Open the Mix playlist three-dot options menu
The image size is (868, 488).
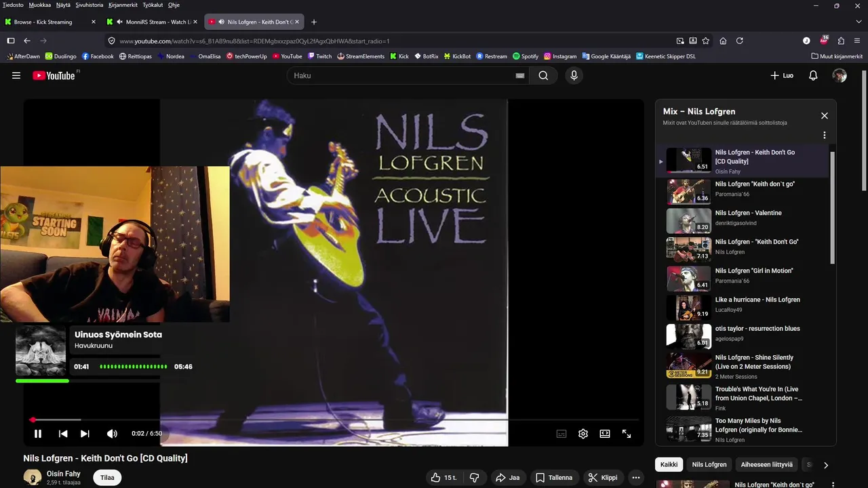click(x=825, y=136)
